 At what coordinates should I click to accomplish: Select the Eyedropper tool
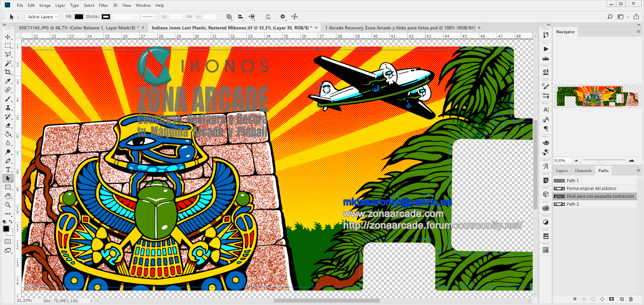click(x=8, y=81)
